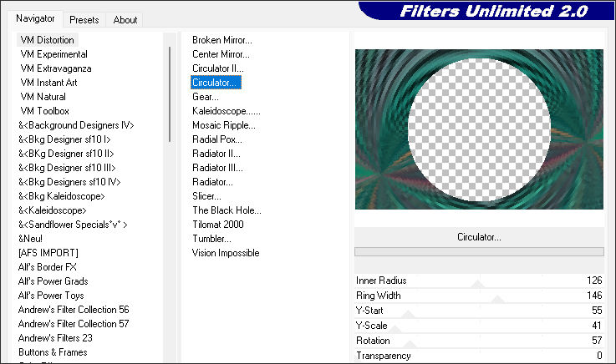
Task: Select VM Distortion category
Action: (47, 40)
